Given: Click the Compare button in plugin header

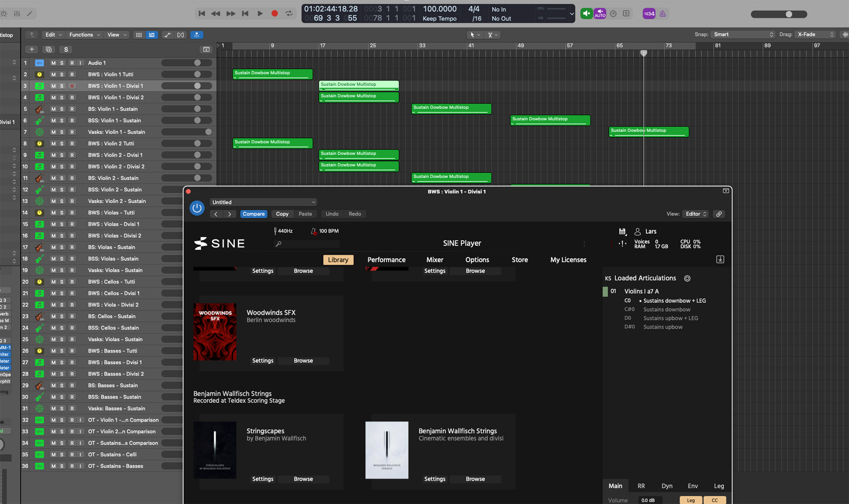Looking at the screenshot, I should [x=254, y=214].
